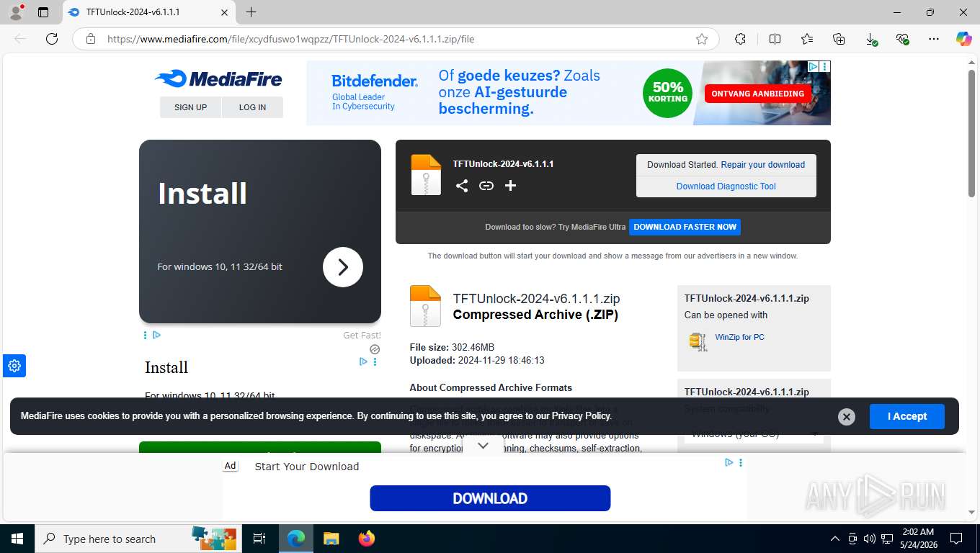980x553 pixels.
Task: Add file to account with plus icon
Action: pyautogui.click(x=510, y=186)
